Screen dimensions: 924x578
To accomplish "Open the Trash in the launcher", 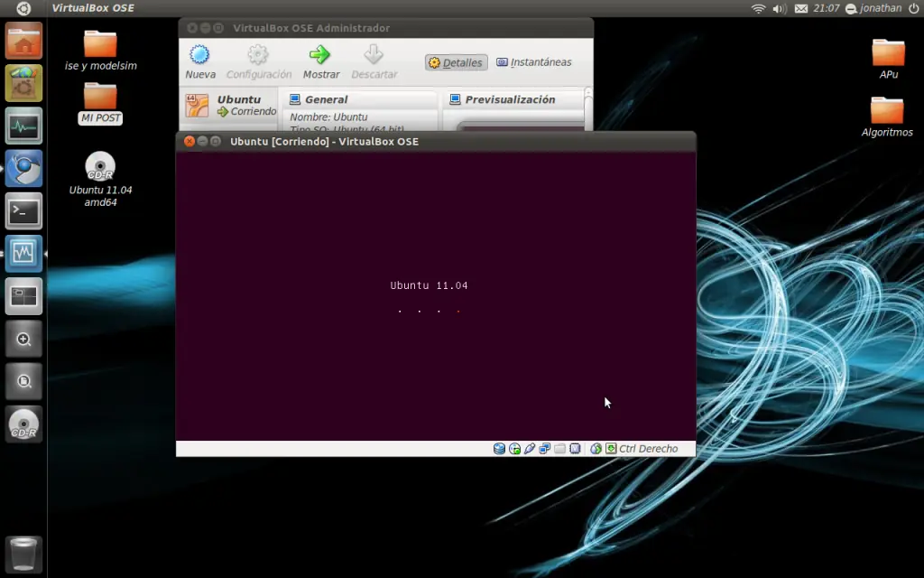I will (23, 554).
